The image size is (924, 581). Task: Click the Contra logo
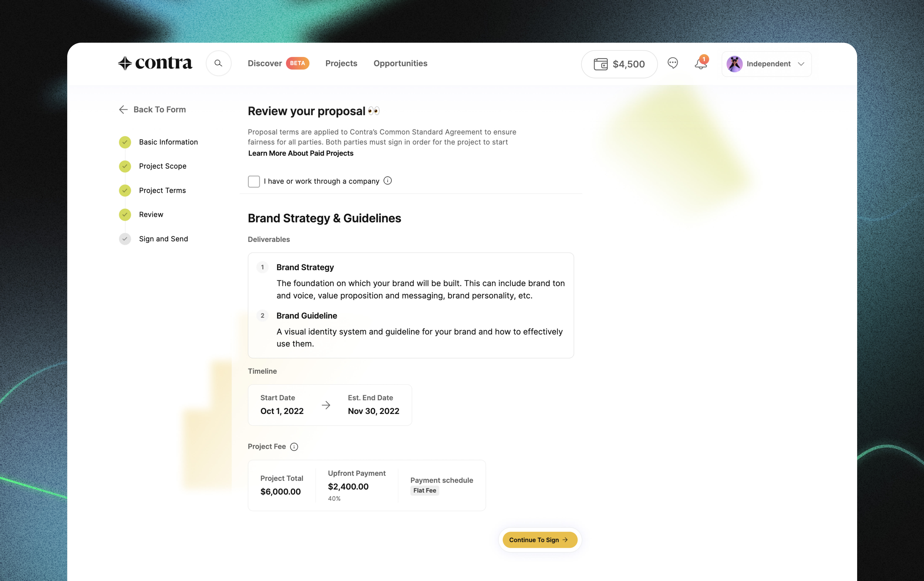[155, 63]
